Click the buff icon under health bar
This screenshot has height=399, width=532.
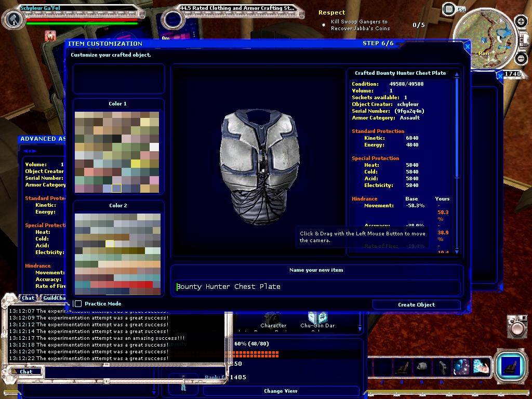pyautogui.click(x=50, y=36)
